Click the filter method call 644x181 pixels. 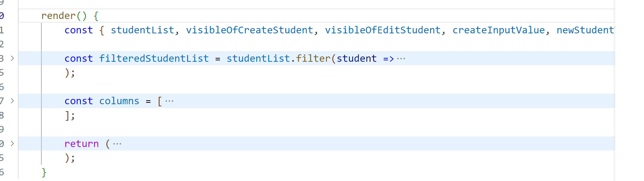(x=313, y=59)
